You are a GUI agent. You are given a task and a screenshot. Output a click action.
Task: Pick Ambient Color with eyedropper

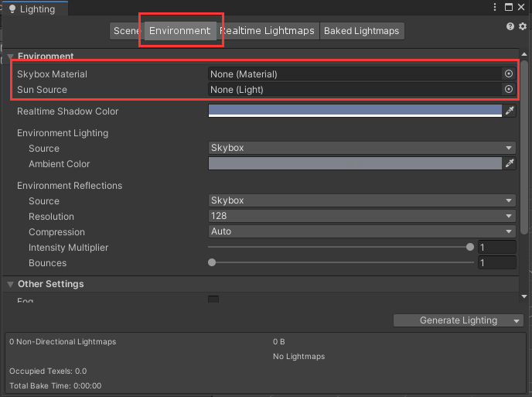point(510,163)
